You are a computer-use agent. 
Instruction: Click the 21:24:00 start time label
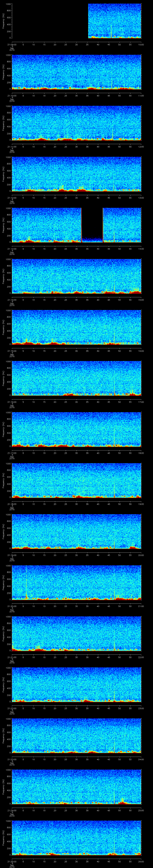click(12, 810)
